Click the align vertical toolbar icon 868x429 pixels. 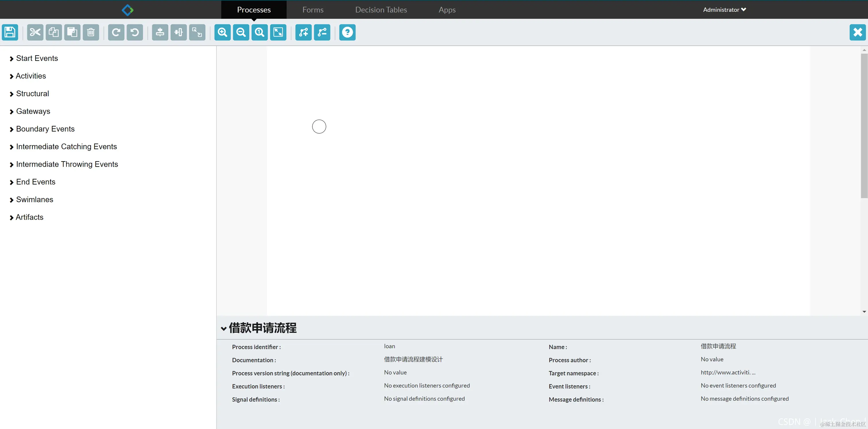coord(160,32)
